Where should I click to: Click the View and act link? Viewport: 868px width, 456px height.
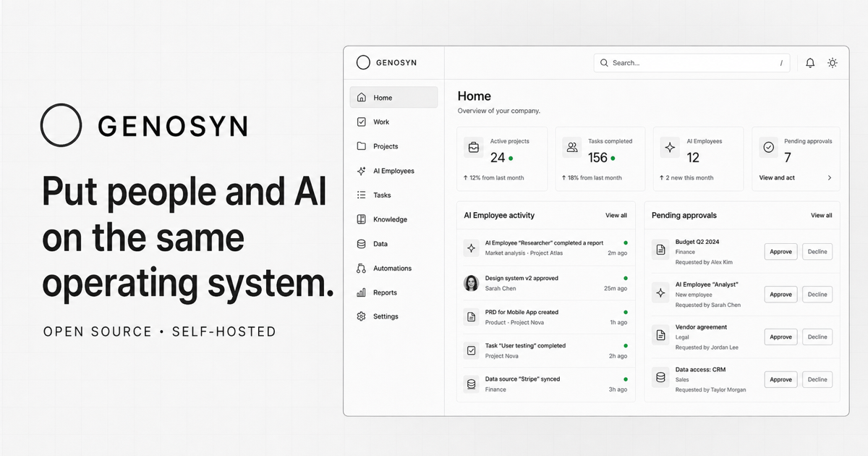[x=777, y=177]
